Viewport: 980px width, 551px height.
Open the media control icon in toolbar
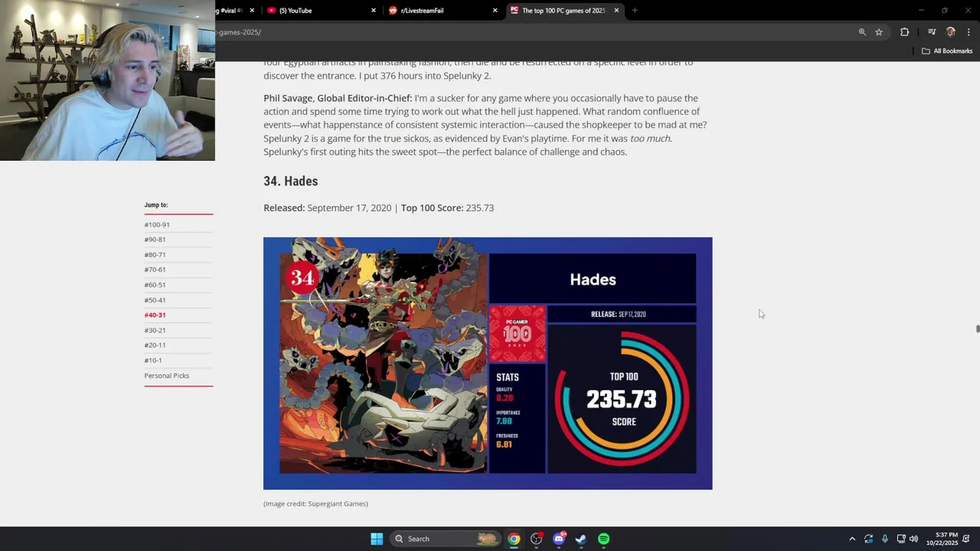[x=932, y=32]
